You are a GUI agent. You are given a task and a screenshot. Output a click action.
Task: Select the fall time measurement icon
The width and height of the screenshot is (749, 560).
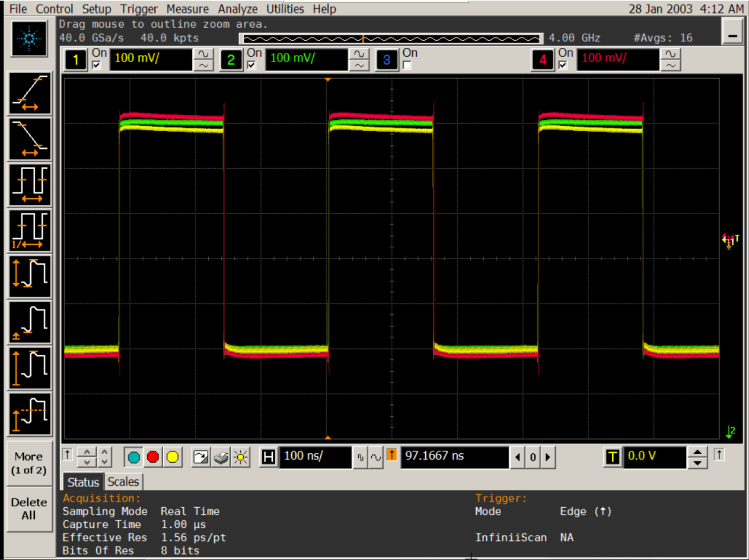click(x=30, y=139)
